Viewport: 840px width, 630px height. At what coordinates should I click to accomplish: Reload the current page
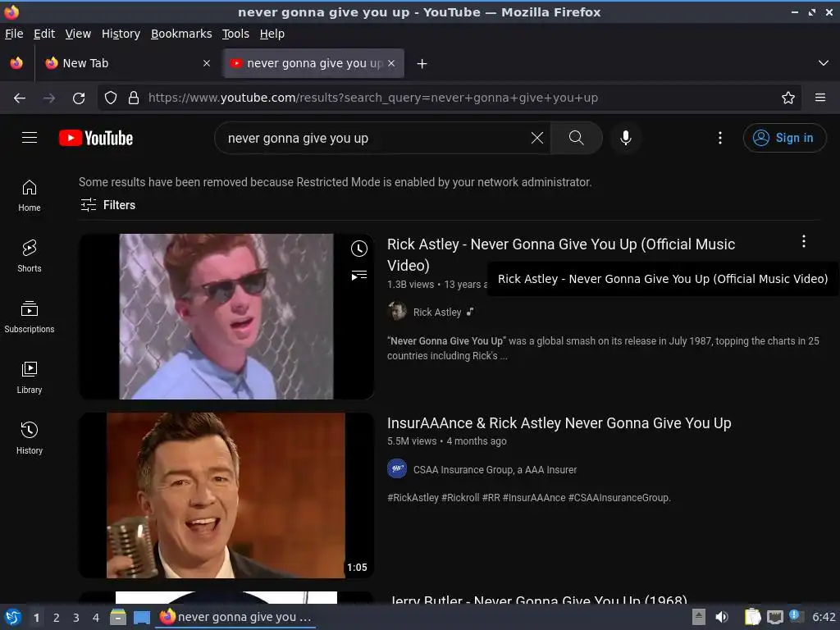79,98
